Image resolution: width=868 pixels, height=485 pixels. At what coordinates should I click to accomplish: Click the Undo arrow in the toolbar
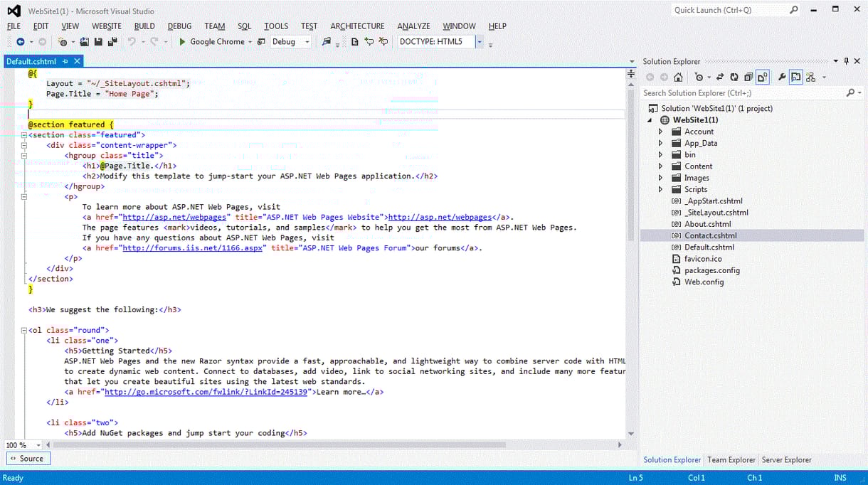132,42
